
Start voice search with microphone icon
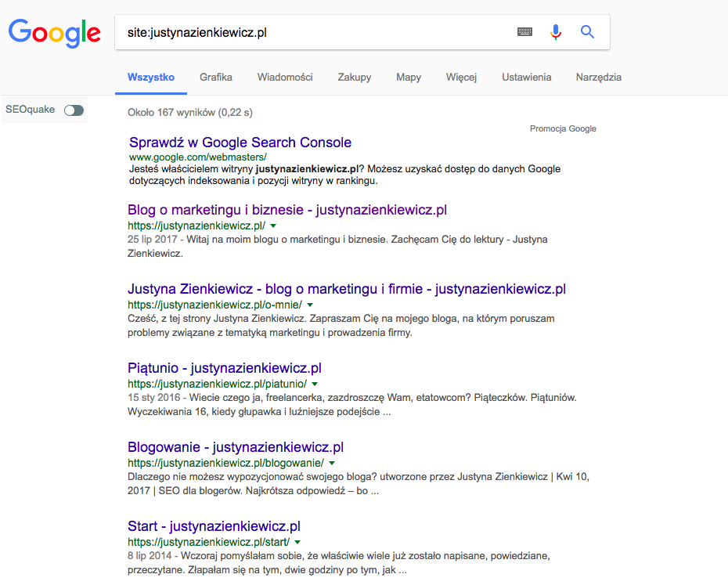tap(556, 32)
